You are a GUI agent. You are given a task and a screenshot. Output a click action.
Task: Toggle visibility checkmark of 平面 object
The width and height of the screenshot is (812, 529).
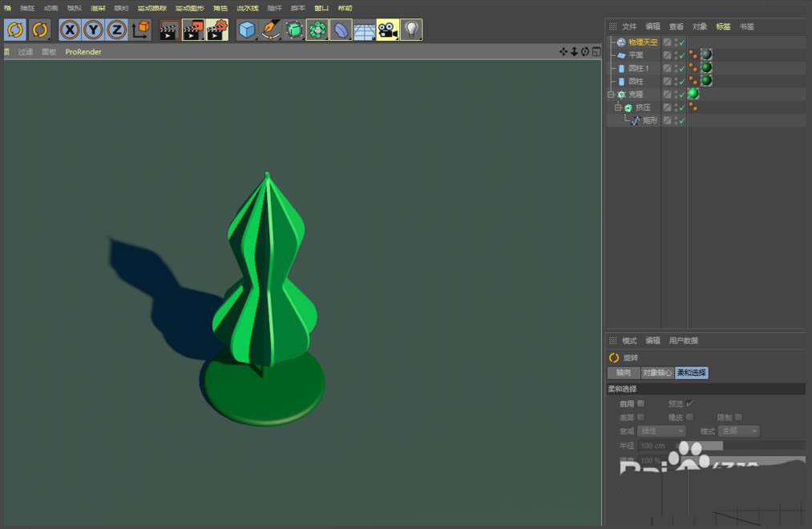point(681,55)
